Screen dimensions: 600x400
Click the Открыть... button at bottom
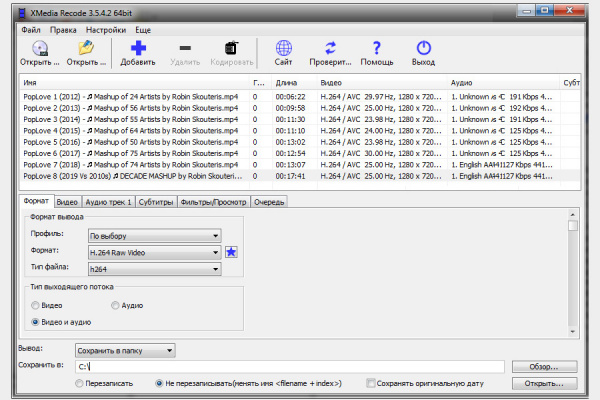pos(545,384)
